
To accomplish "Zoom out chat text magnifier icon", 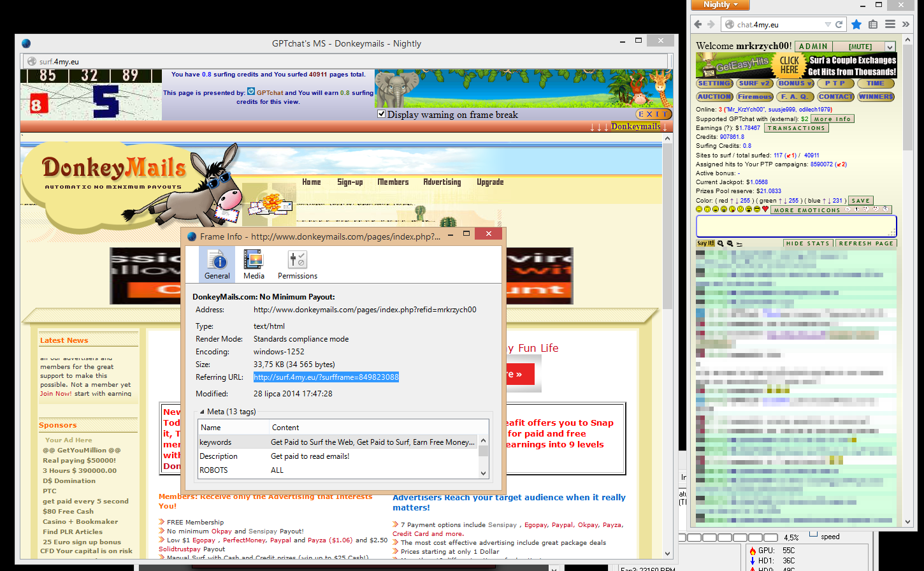I will click(730, 243).
